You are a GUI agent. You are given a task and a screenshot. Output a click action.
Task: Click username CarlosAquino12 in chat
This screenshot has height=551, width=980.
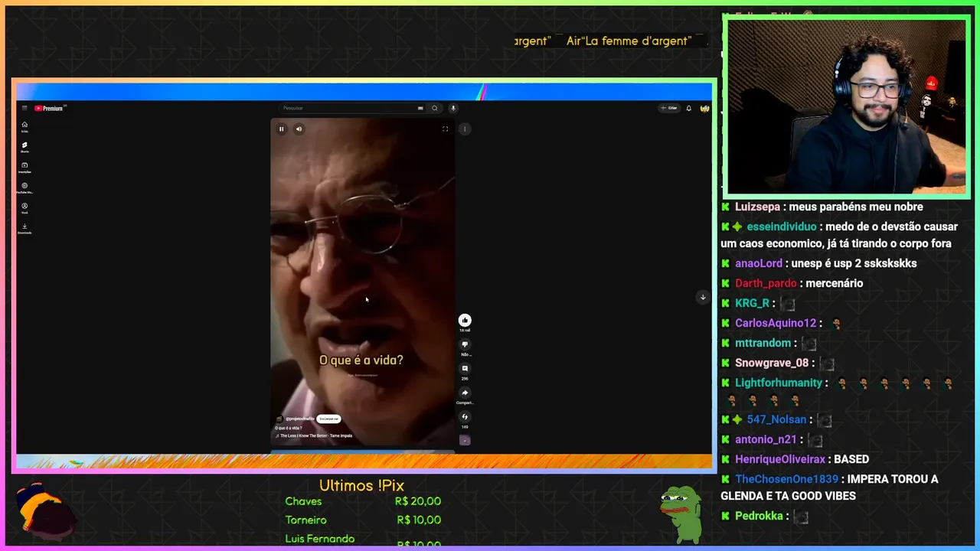pos(776,323)
